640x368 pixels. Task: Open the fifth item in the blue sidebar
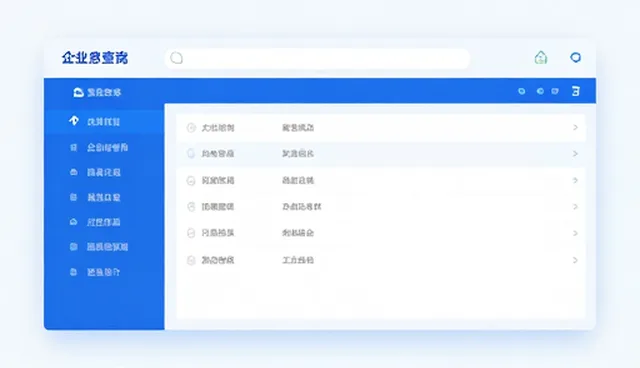104,222
